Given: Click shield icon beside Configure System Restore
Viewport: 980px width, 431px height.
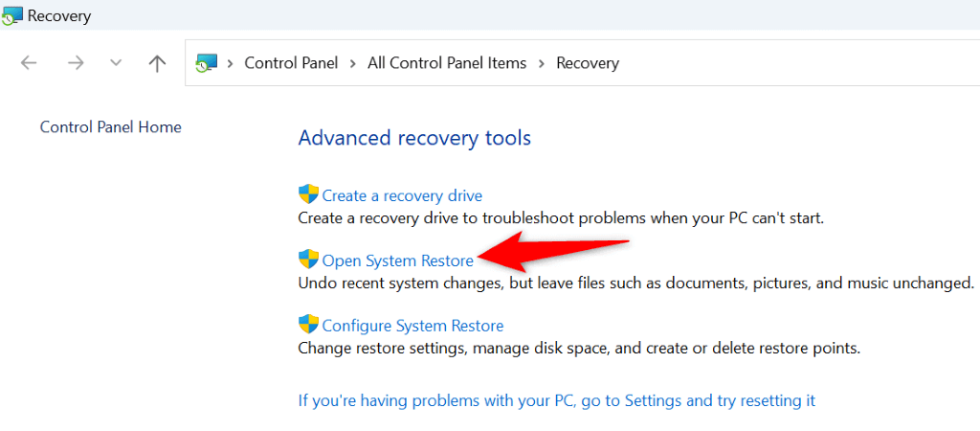Looking at the screenshot, I should pos(308,325).
